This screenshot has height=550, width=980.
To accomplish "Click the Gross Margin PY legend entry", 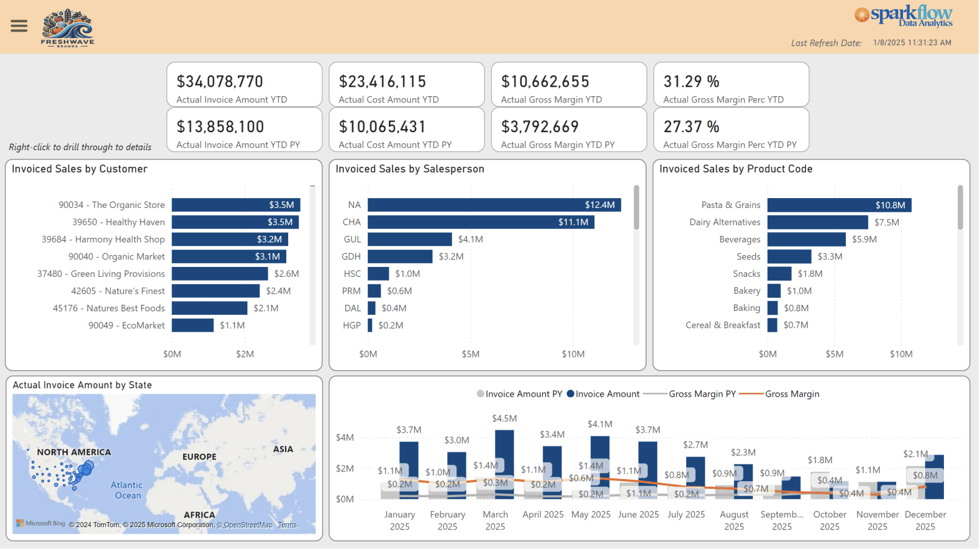I will point(690,394).
